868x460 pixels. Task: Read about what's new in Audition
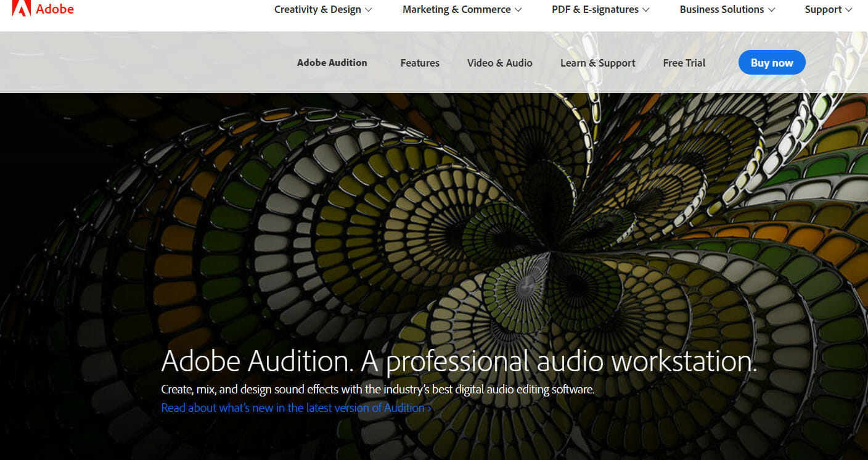tap(297, 408)
